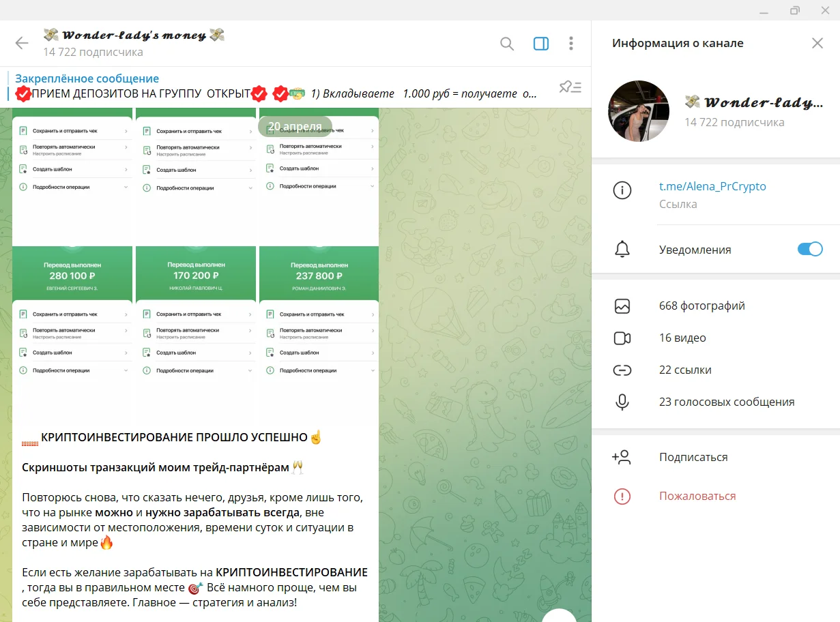
Task: Close the channel information panel
Action: coord(817,43)
